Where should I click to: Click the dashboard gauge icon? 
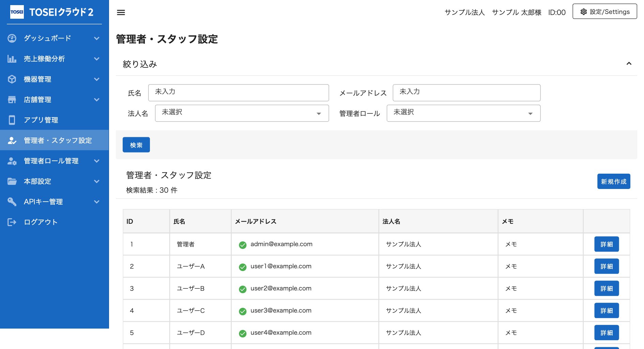click(12, 38)
